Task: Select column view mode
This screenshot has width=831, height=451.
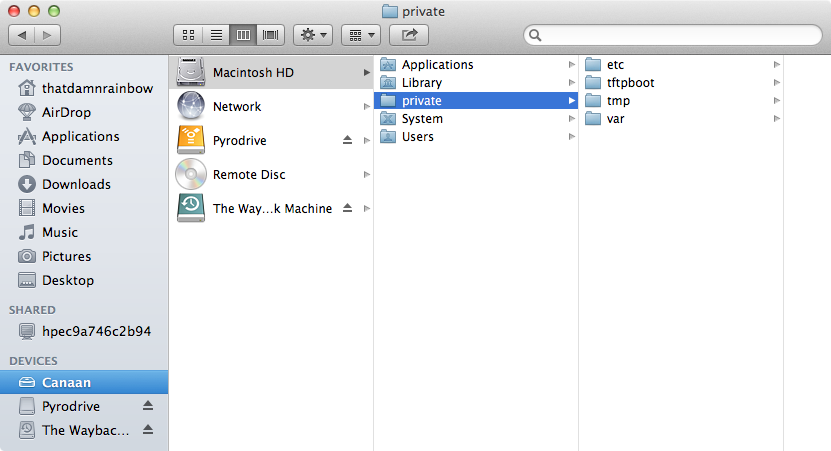Action: tap(243, 35)
